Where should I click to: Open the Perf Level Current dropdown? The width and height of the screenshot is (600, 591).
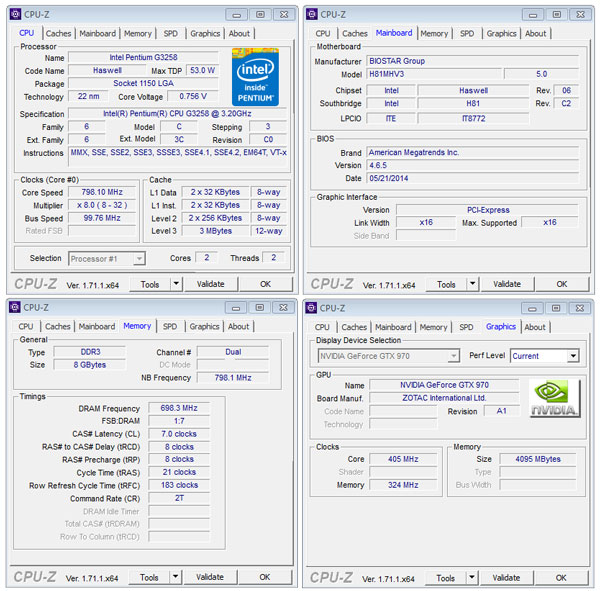[573, 356]
